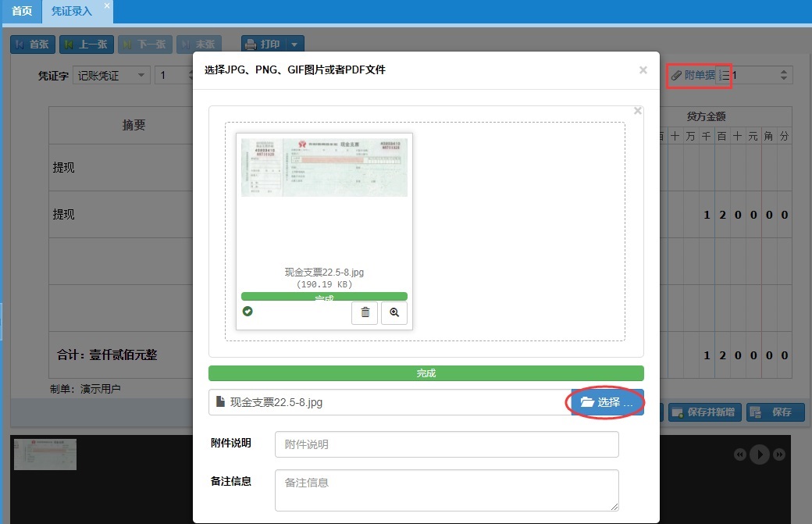Focus the 附件说明 input field
The height and width of the screenshot is (524, 812).
[x=447, y=444]
